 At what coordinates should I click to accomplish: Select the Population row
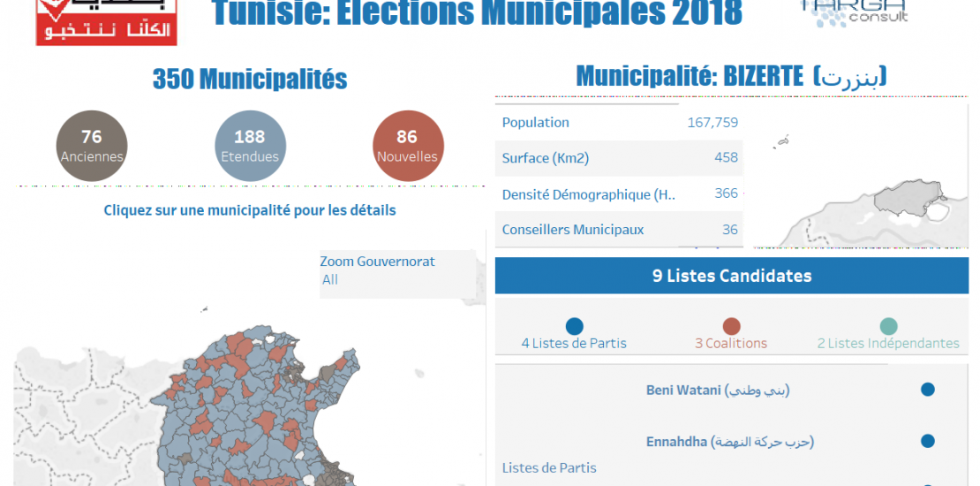[x=619, y=123]
